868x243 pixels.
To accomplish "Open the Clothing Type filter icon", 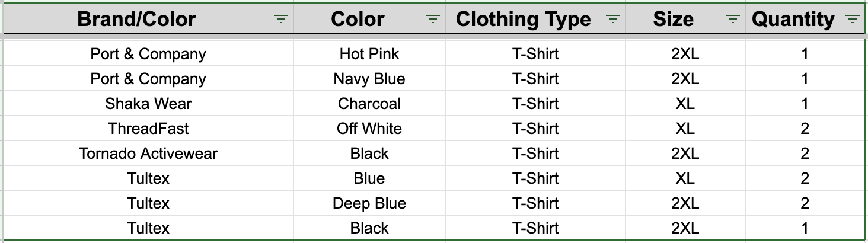I will pos(613,20).
